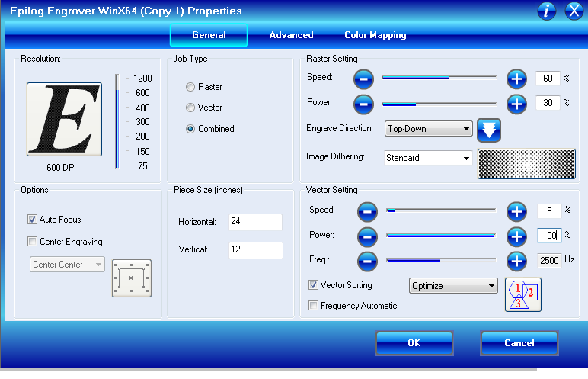The image size is (588, 379).
Task: Increase vector power with plus button
Action: 516,236
